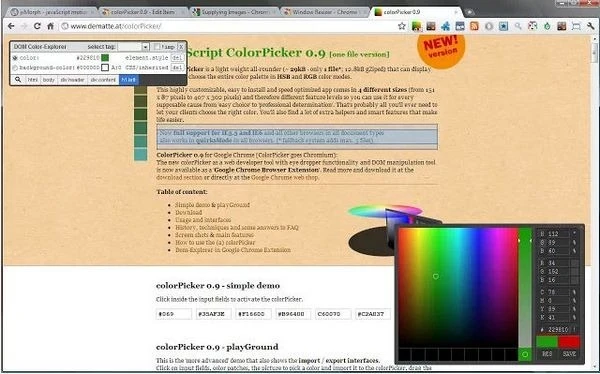Screen dimensions: 600x374
Task: Click the blue puzzle-piece extension icon
Action: 445,26
